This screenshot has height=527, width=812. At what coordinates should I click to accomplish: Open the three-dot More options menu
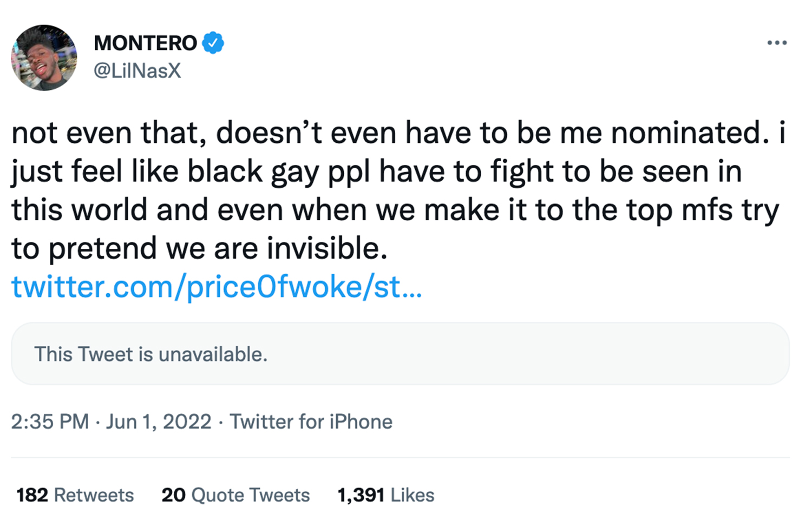coord(777,43)
